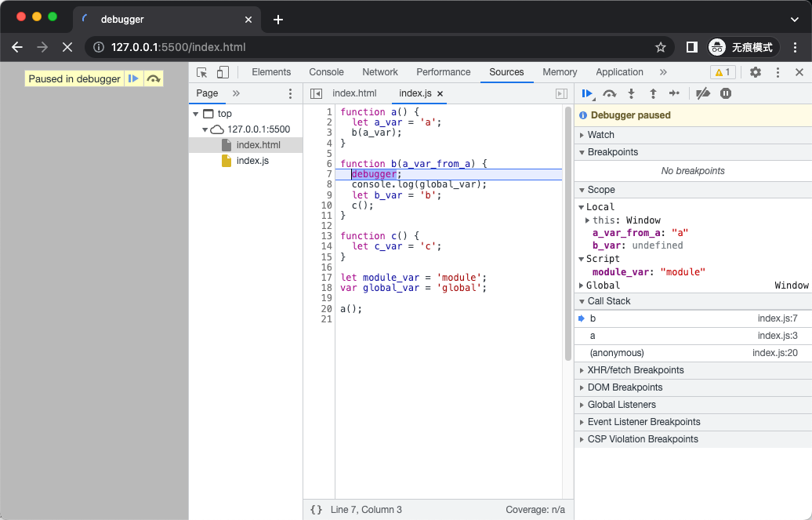Pretty print with curly braces icon

(x=317, y=510)
